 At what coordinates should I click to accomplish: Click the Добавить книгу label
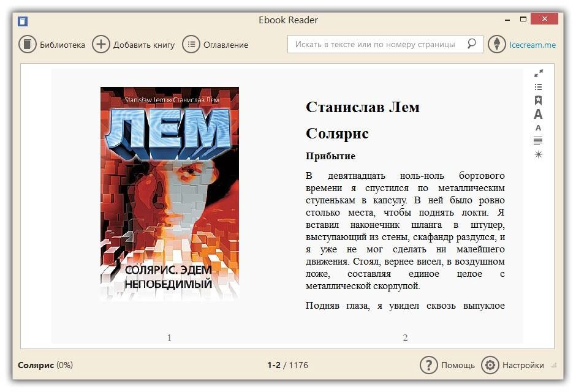point(144,45)
